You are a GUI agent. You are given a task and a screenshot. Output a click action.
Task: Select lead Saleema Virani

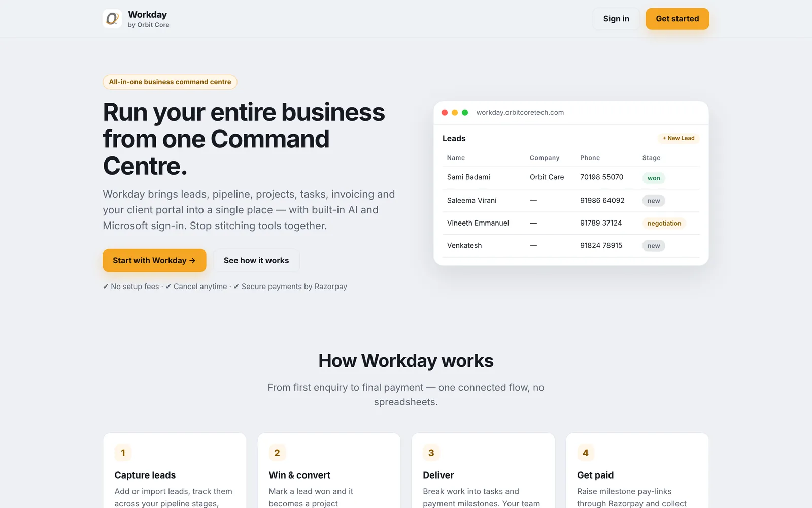click(x=471, y=201)
